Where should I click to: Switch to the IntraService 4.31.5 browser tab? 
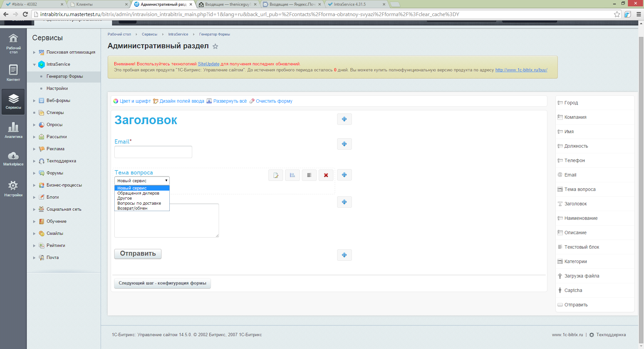point(356,4)
